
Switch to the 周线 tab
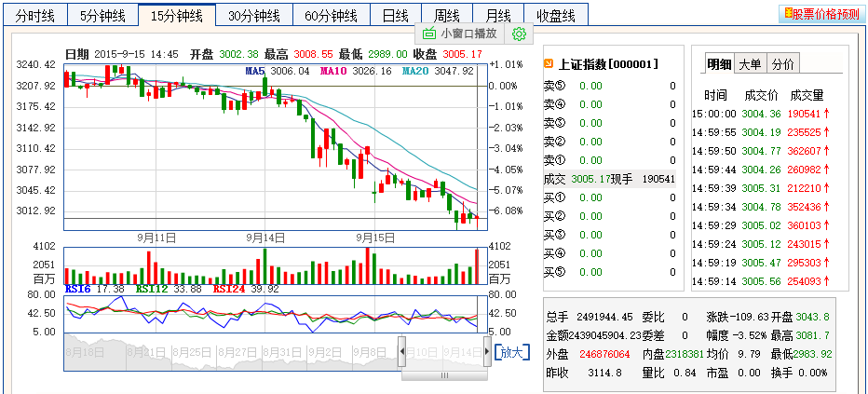[x=447, y=15]
